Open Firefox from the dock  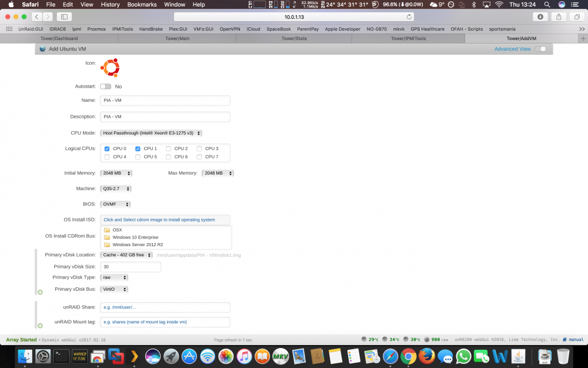click(427, 356)
